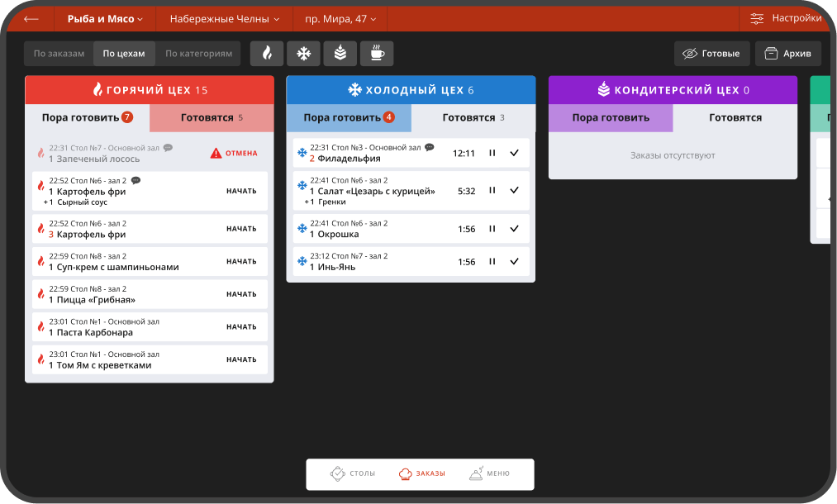Viewport: 837px width, 504px height.
Task: Go to ЗАКАЗЫ in bottom navigation
Action: pos(421,473)
